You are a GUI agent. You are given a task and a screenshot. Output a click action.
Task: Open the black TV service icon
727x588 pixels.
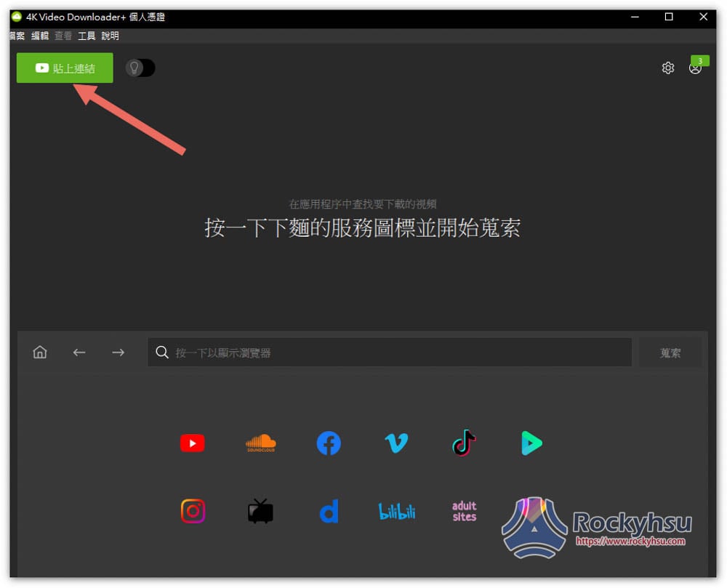260,511
